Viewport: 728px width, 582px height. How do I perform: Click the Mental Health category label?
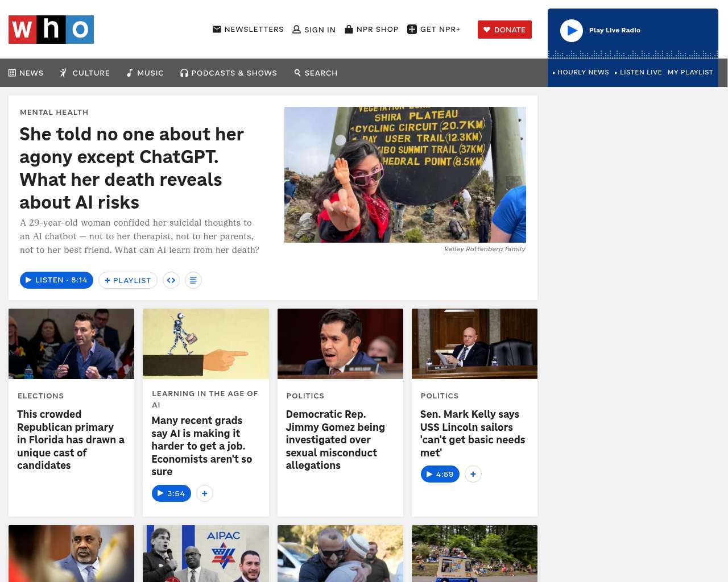point(54,113)
